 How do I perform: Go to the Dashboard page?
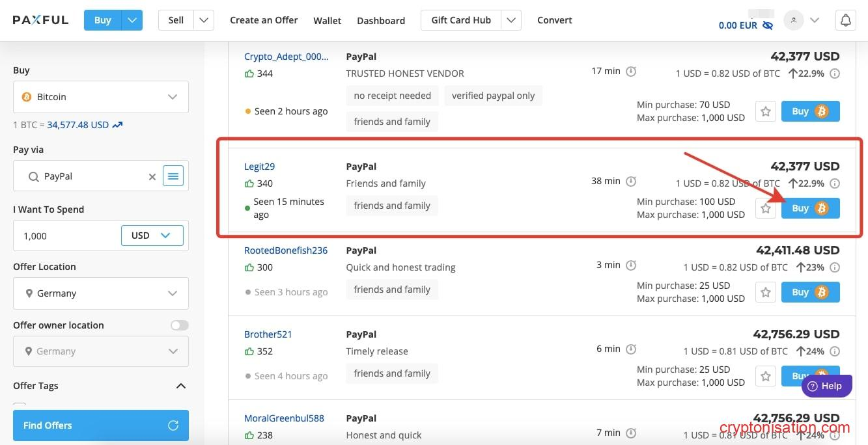coord(381,20)
